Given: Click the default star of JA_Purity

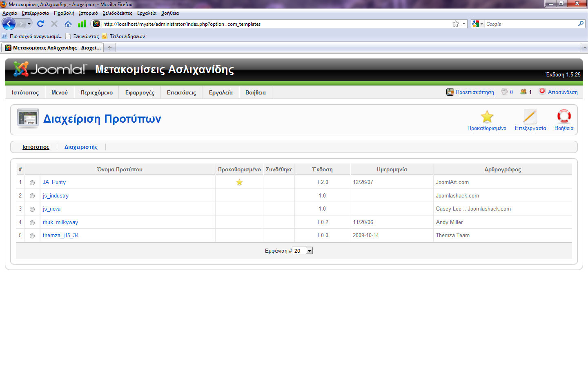Looking at the screenshot, I should 239,182.
